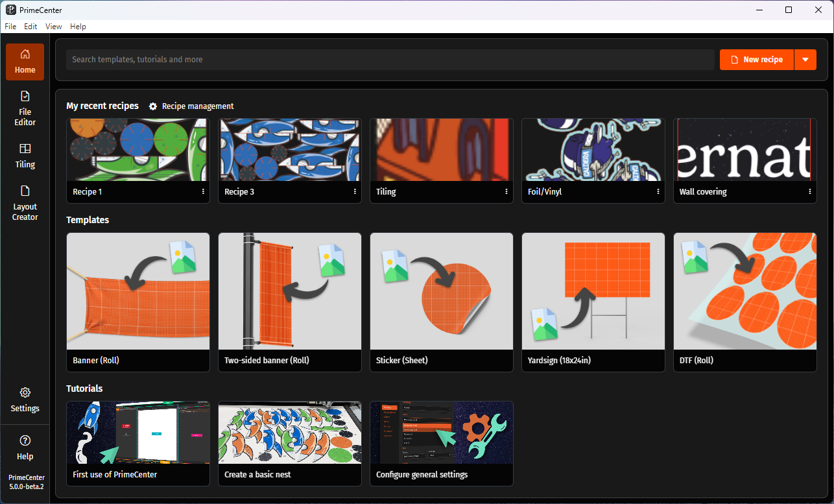Screen dimensions: 834x504
Task: Open the Home section in sidebar
Action: point(25,62)
